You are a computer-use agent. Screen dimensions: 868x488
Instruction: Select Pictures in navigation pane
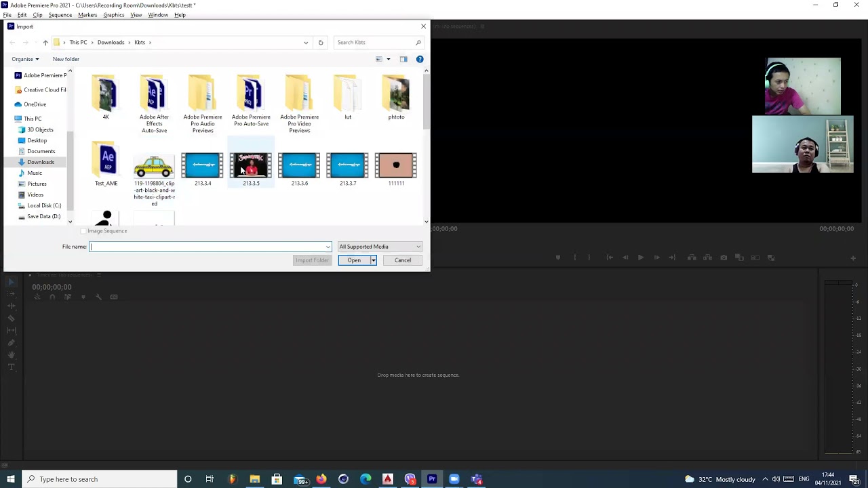click(x=33, y=184)
